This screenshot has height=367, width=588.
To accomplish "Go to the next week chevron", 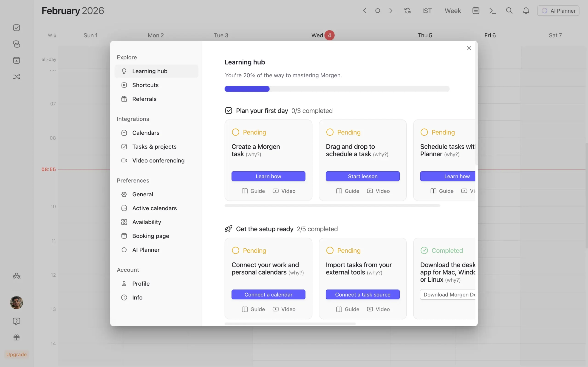I will click(391, 11).
